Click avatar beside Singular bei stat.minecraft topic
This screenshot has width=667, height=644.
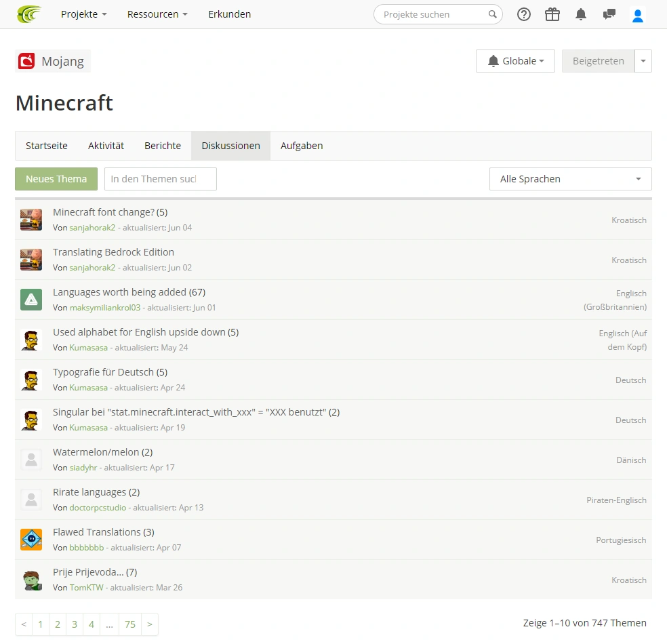click(x=31, y=420)
